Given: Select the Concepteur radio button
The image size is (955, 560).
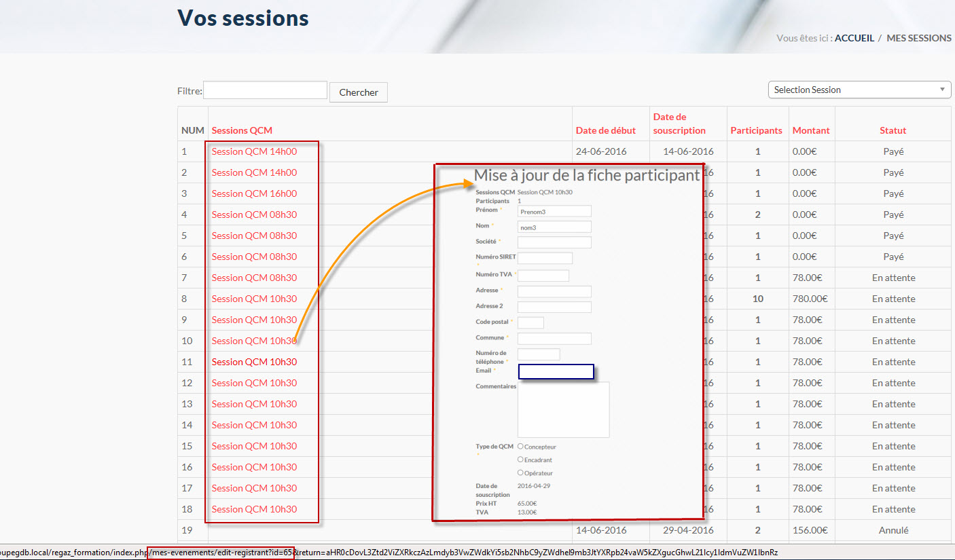Looking at the screenshot, I should coord(520,447).
